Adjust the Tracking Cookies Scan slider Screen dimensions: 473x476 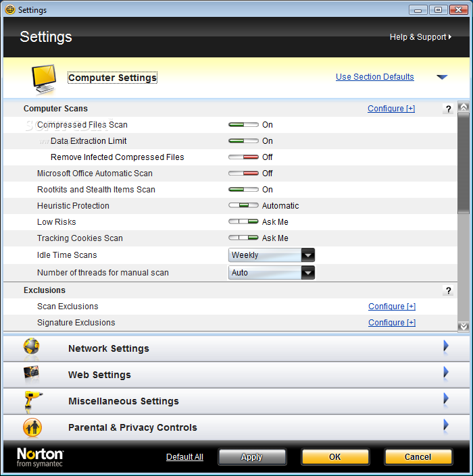point(243,238)
